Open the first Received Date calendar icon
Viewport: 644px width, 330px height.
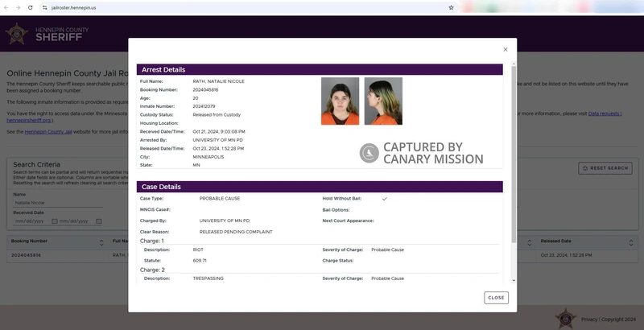[x=54, y=221]
